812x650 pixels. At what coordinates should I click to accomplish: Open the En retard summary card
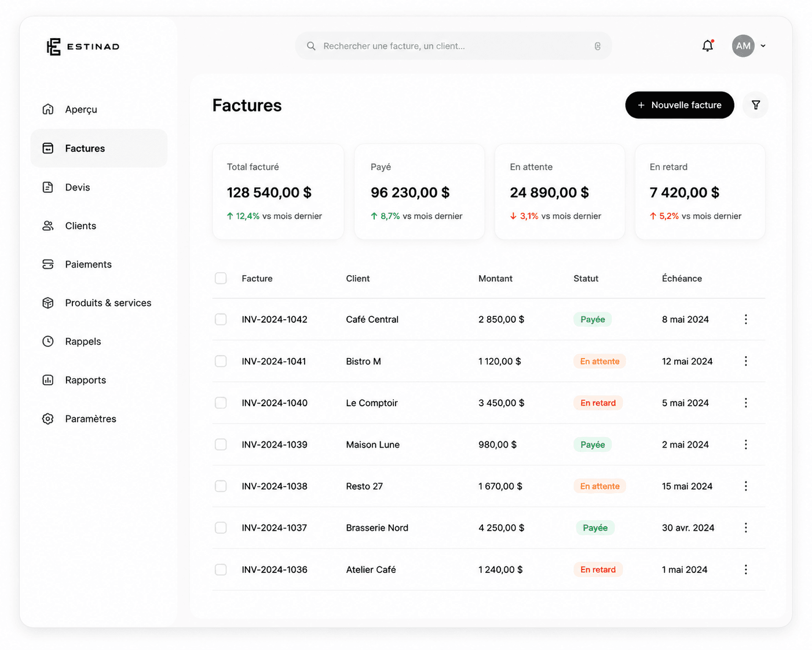click(700, 192)
